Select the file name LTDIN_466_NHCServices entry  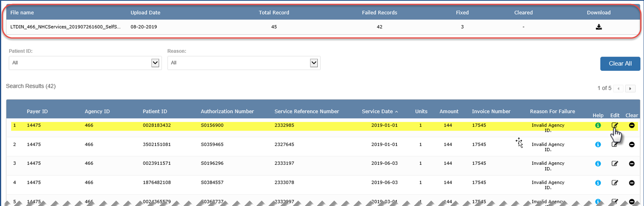[65, 27]
